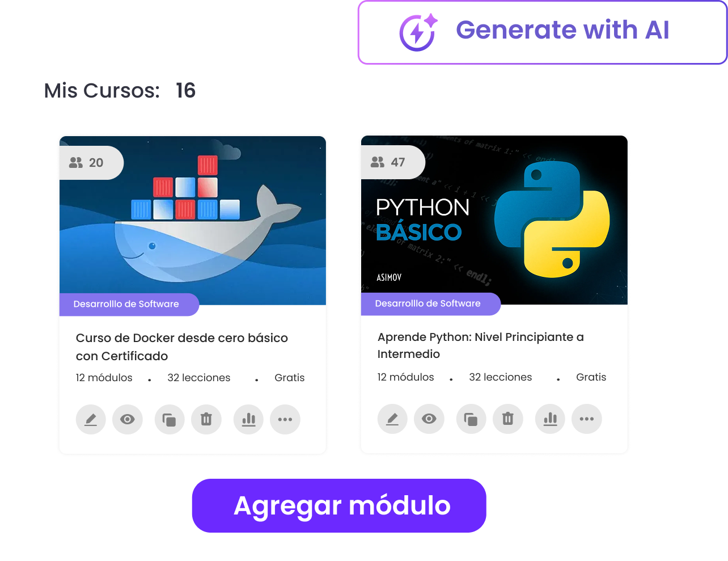Viewport: 728px width, 561px height.
Task: Open the Docker whale course thumbnail
Action: [x=193, y=221]
